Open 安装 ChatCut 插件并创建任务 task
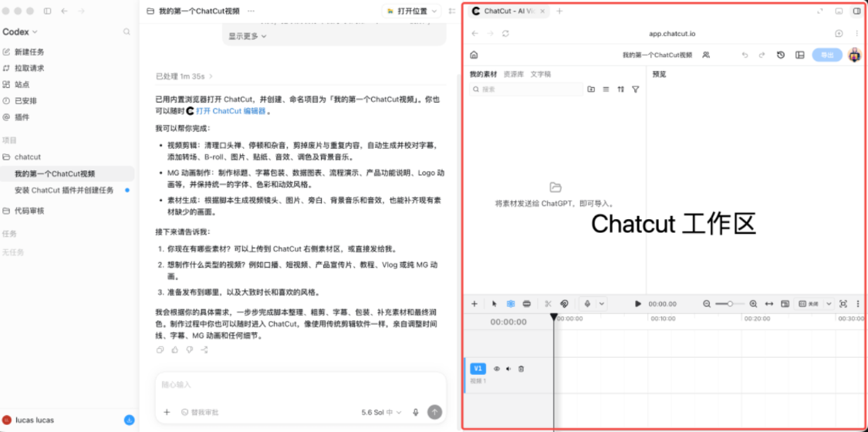 (x=64, y=191)
